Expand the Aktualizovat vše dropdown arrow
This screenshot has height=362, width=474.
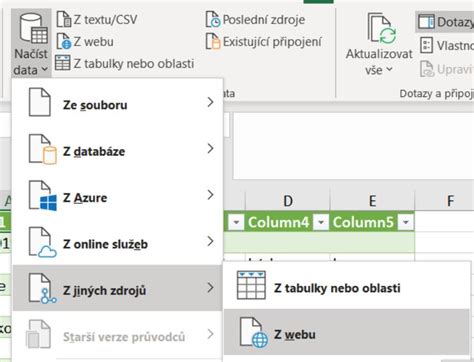click(x=389, y=70)
